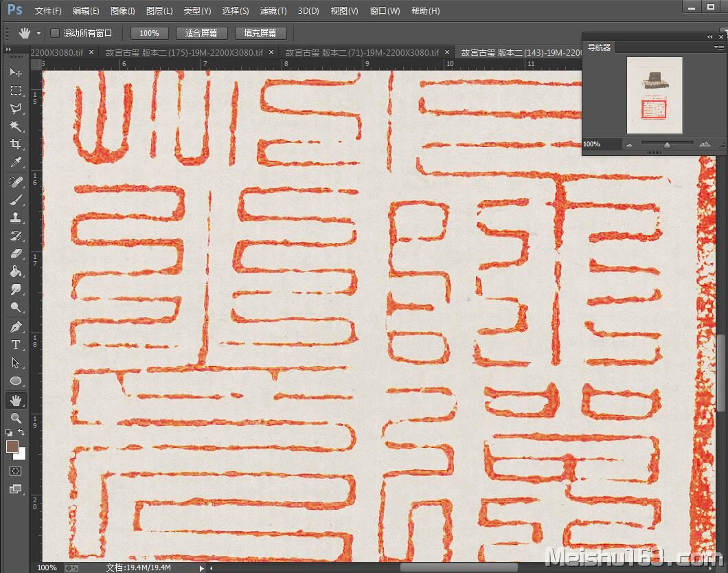Viewport: 728px width, 573px height.
Task: Select the Crop tool
Action: [16, 144]
